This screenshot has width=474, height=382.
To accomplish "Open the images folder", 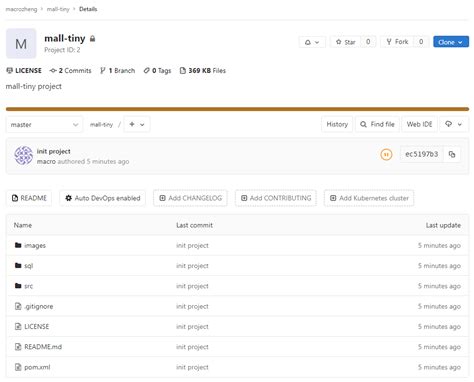I will [x=35, y=246].
